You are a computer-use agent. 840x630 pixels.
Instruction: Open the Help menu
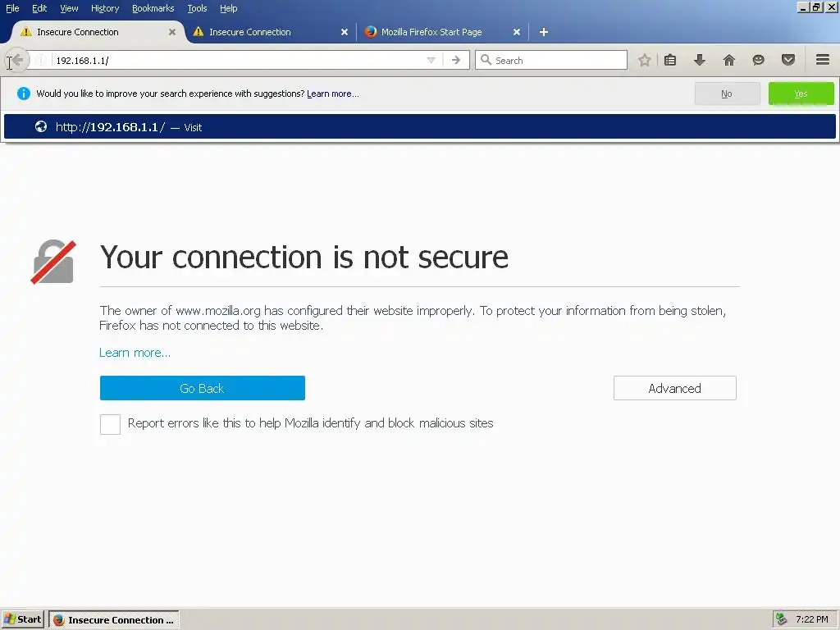[x=229, y=8]
